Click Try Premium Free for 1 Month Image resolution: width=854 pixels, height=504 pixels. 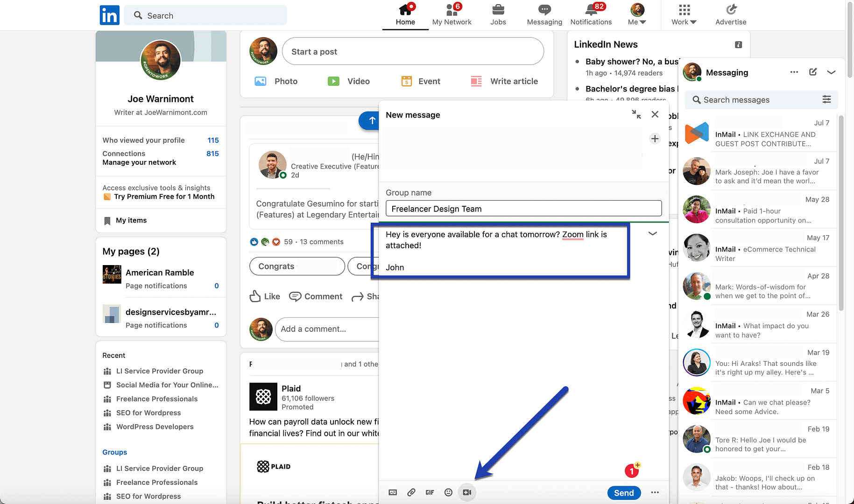(164, 196)
